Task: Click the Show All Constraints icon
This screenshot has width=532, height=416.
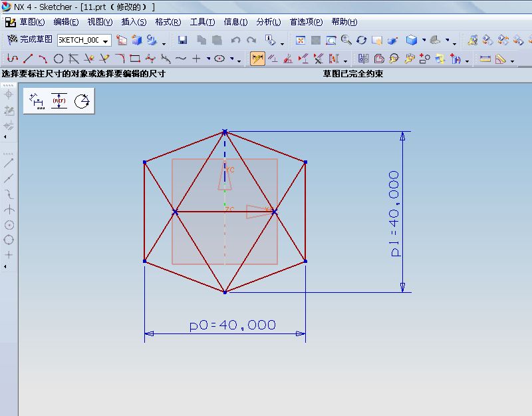Action: coord(303,59)
